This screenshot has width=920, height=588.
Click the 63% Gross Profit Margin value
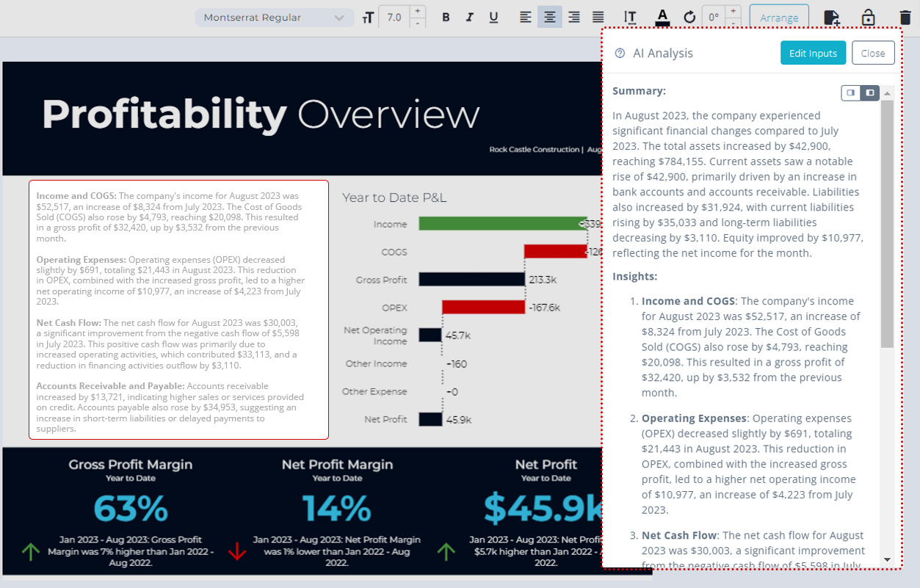[131, 509]
